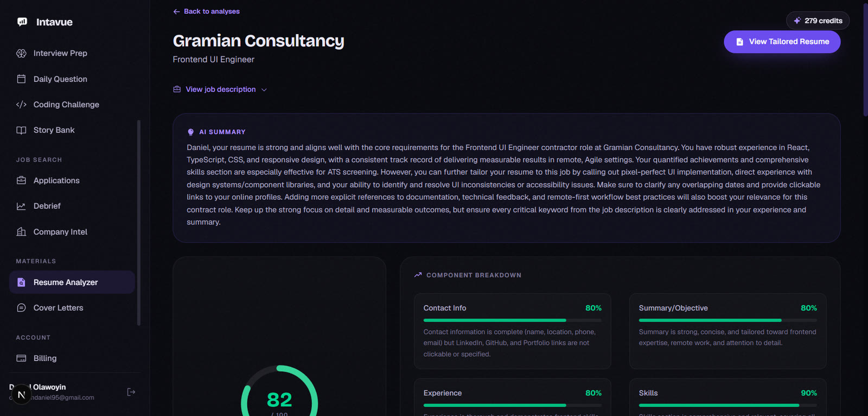Open Interview Prep in the sidebar

click(x=72, y=53)
